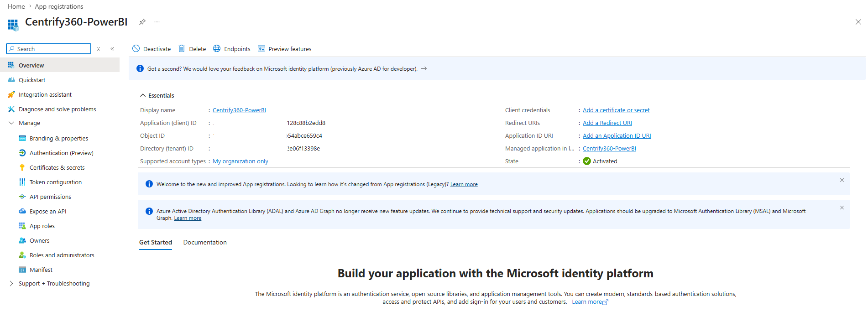Collapse the sidebar with the double chevron
The width and height of the screenshot is (868, 317).
pyautogui.click(x=112, y=49)
